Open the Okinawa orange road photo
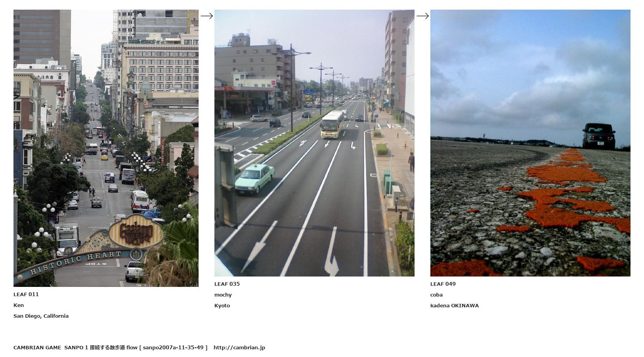This screenshot has width=644, height=357. pyautogui.click(x=530, y=143)
